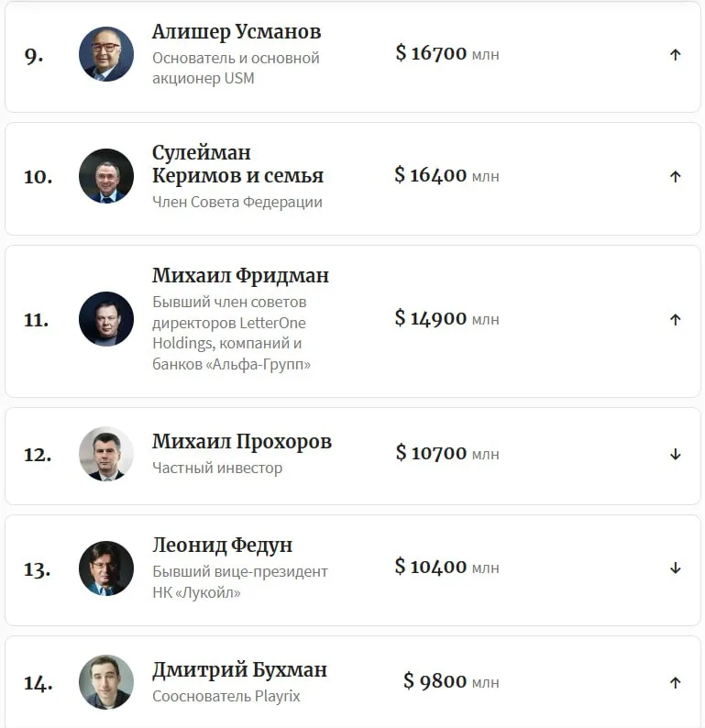The image size is (705, 728).
Task: Click the up arrow beside Дмитрий Бухман
Action: pyautogui.click(x=675, y=683)
